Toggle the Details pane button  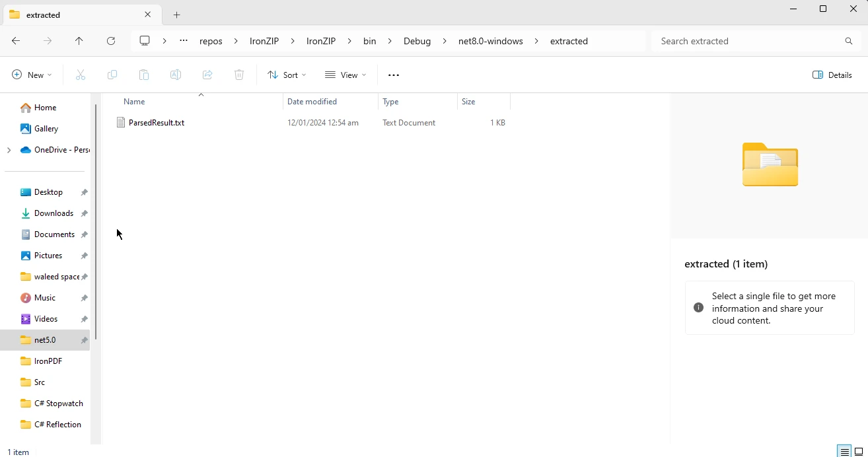click(x=832, y=75)
